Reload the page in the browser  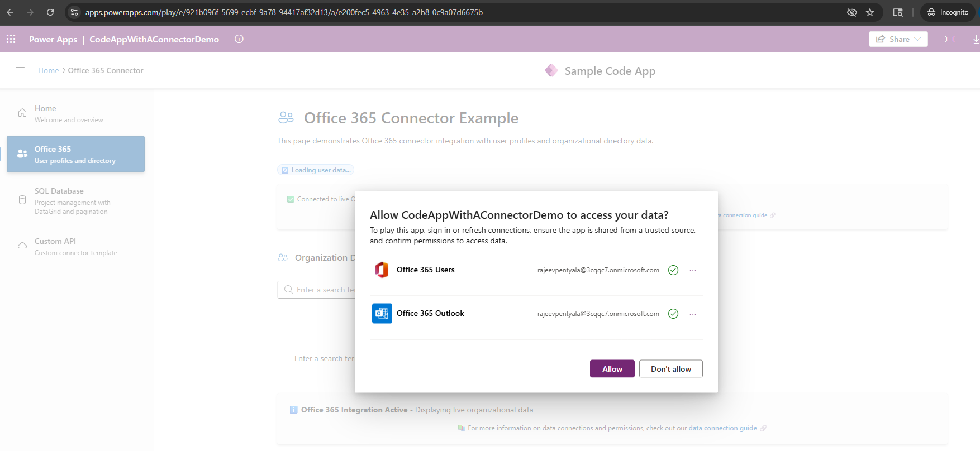pos(50,12)
